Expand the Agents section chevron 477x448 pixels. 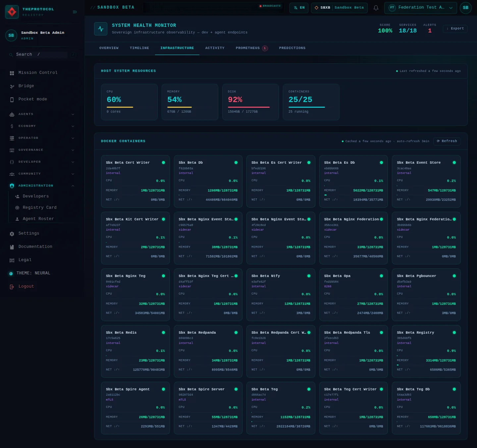(73, 114)
